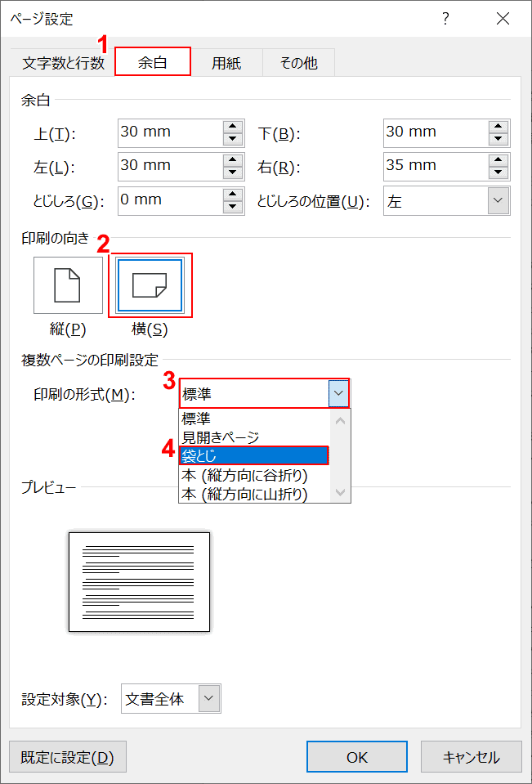Choose 本 (縦方向に山折り) option
This screenshot has width=532, height=784.
pos(254,492)
